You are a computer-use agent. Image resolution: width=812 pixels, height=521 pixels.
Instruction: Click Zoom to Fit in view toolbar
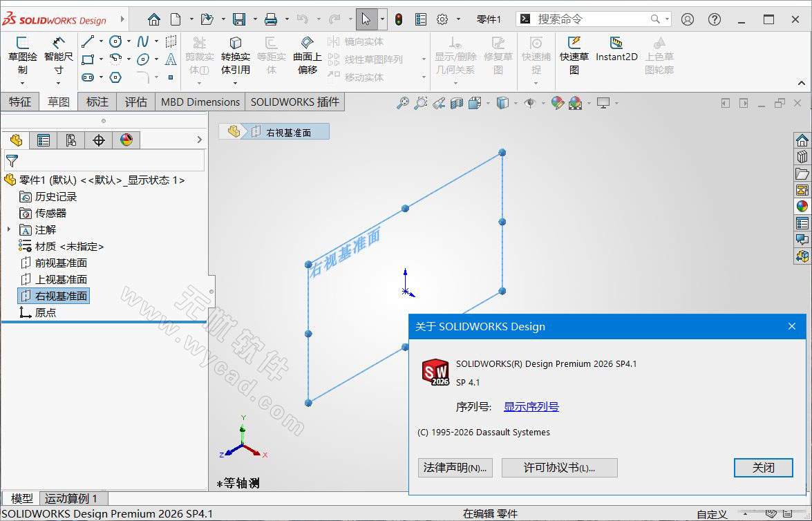tap(402, 103)
